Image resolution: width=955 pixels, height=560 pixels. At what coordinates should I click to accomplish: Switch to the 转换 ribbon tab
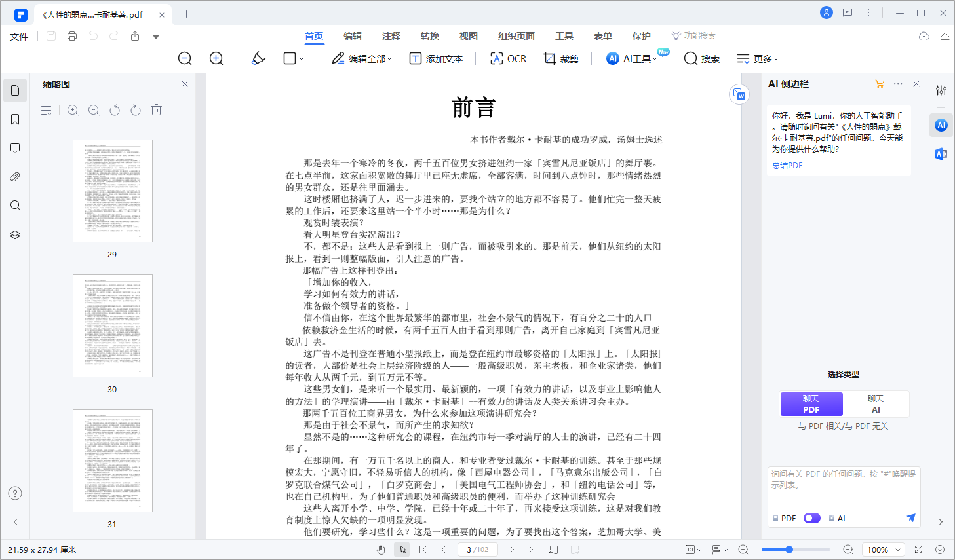pyautogui.click(x=430, y=36)
